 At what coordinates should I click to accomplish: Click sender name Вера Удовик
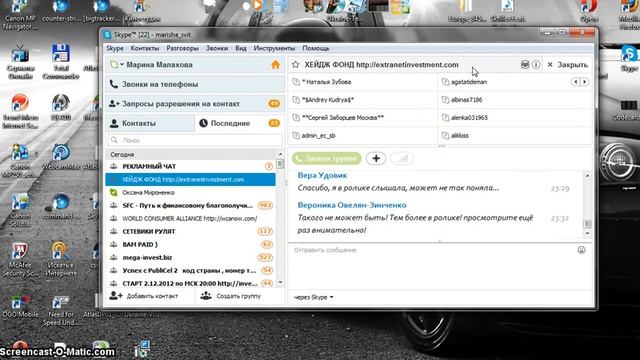[322, 176]
